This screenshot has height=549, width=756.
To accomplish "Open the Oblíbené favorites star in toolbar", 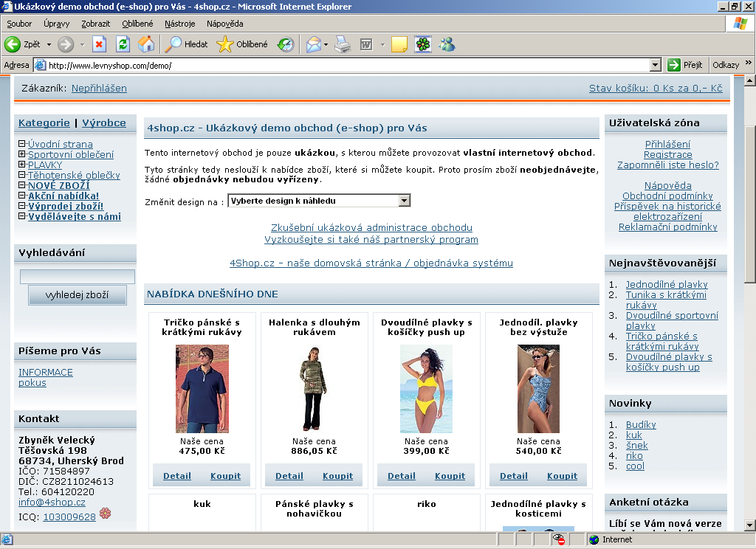I will click(x=242, y=44).
